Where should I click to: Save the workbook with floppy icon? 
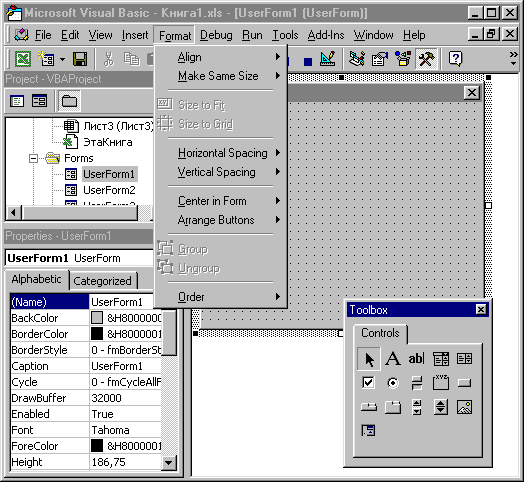coord(80,59)
